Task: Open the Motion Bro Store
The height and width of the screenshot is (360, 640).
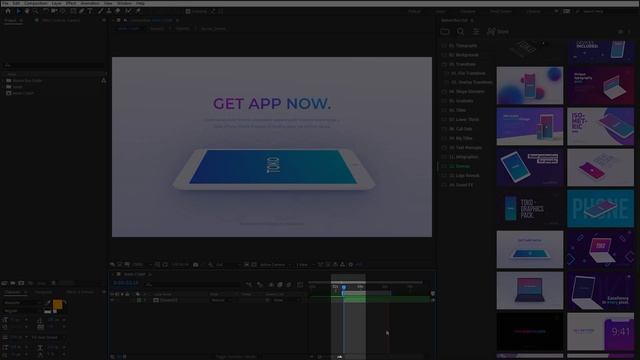Action: 498,31
